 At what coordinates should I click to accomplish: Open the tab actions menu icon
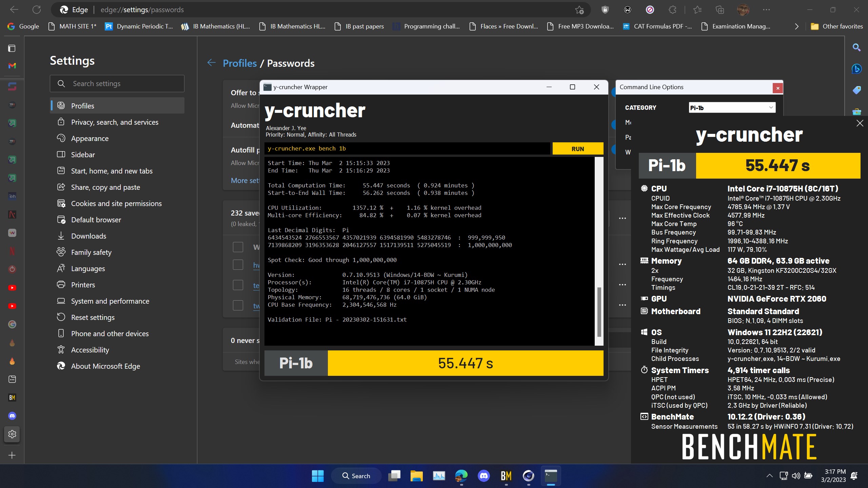[12, 48]
